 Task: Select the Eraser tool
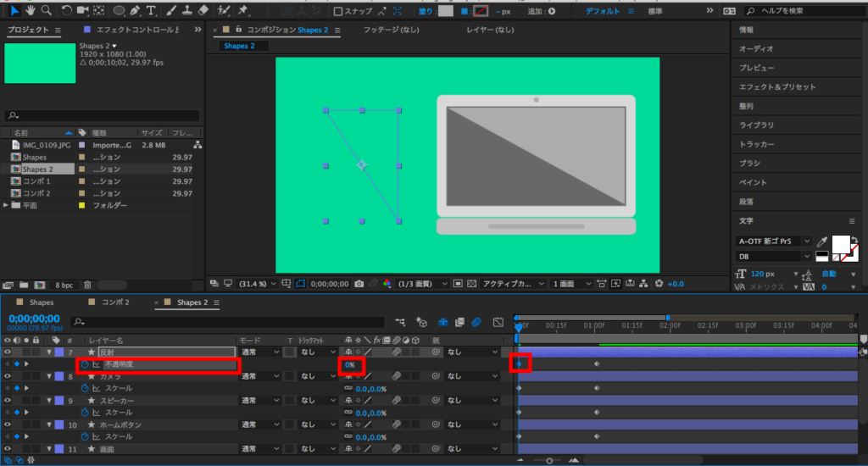pyautogui.click(x=203, y=11)
